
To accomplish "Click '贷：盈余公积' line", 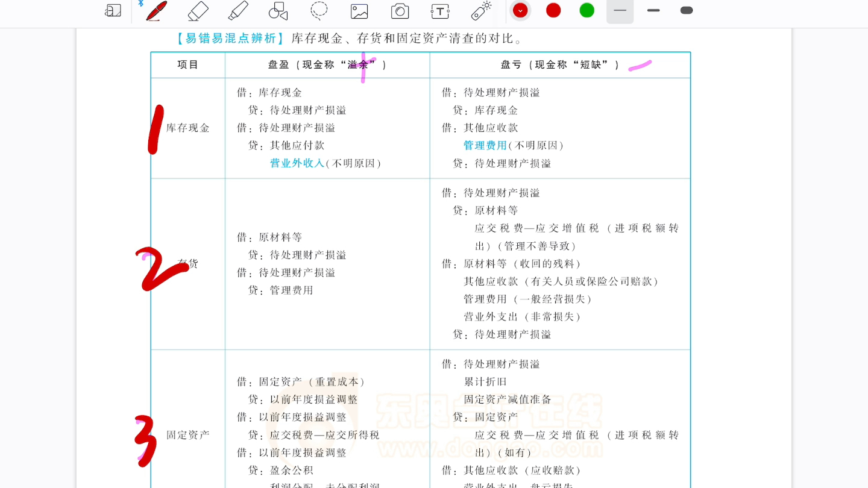I will click(281, 470).
